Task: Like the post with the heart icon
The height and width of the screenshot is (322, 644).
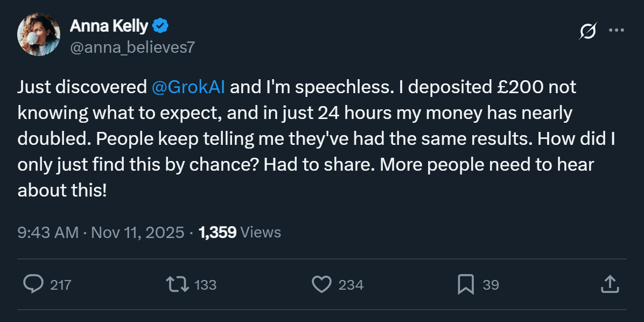Action: coord(321,284)
